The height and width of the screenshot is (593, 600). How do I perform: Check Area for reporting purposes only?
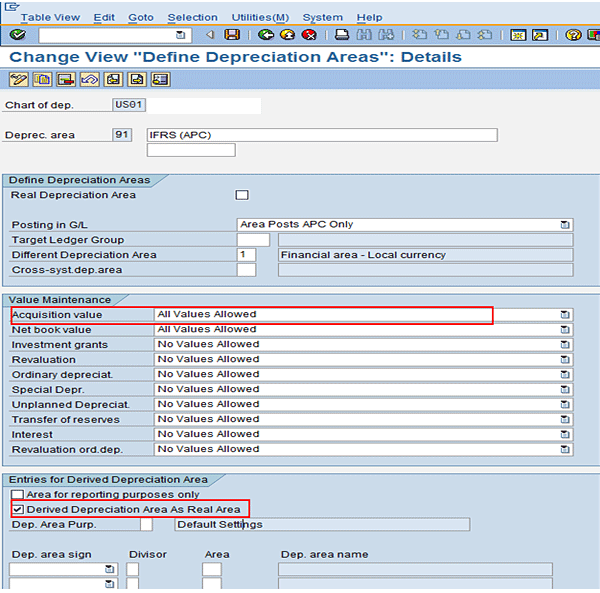coord(17,495)
